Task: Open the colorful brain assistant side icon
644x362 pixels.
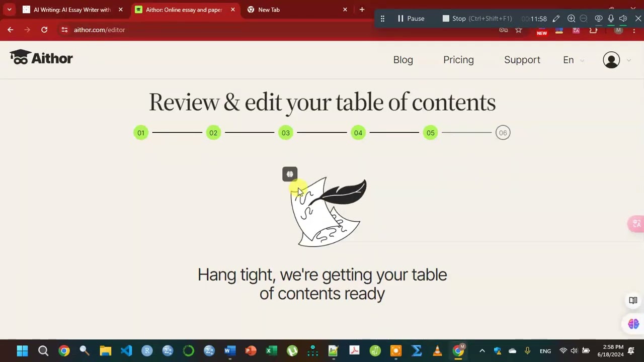Action: pos(633,324)
